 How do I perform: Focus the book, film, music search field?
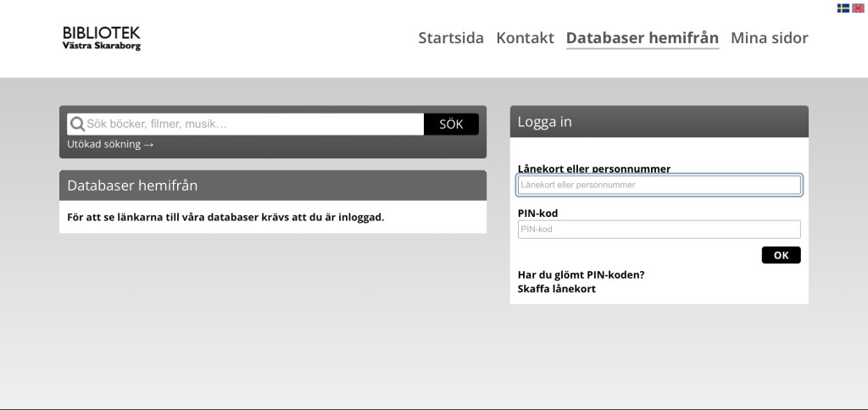[253, 125]
